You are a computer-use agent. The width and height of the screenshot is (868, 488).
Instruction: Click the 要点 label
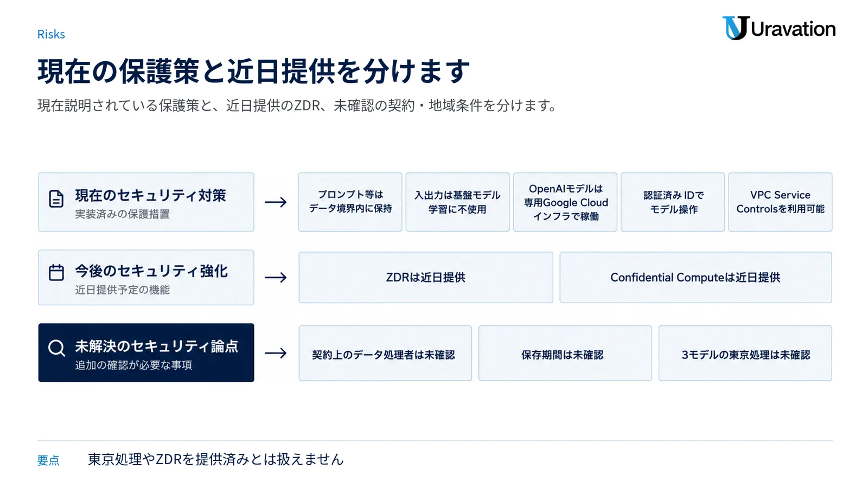point(48,460)
